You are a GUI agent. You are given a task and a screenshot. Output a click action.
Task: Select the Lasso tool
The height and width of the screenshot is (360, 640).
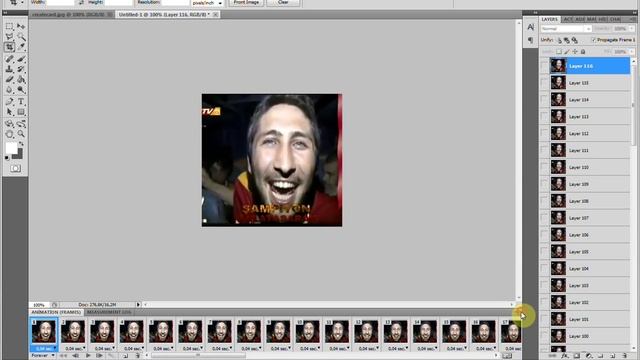coord(9,37)
